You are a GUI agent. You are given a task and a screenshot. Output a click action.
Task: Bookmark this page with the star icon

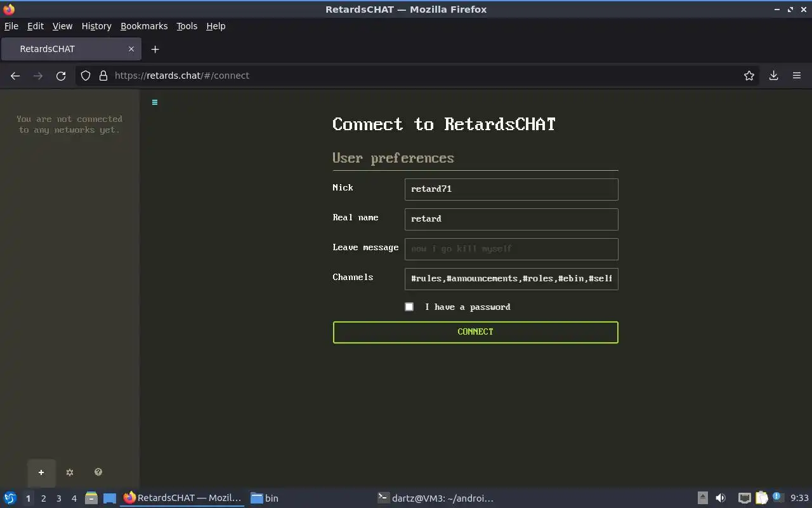pyautogui.click(x=749, y=76)
